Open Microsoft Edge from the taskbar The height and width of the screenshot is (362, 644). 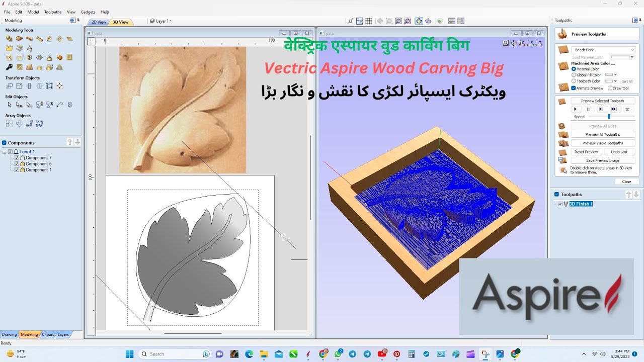249,354
